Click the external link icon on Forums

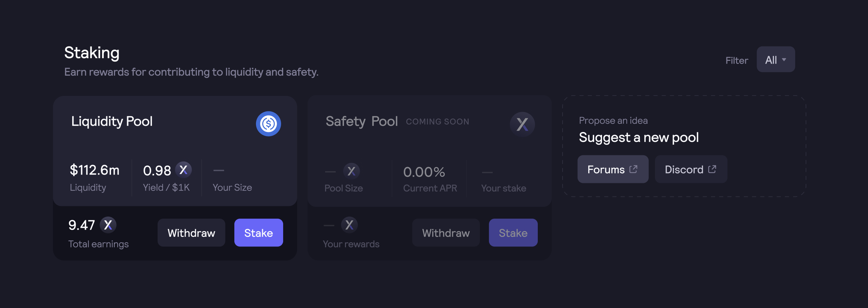point(633,169)
